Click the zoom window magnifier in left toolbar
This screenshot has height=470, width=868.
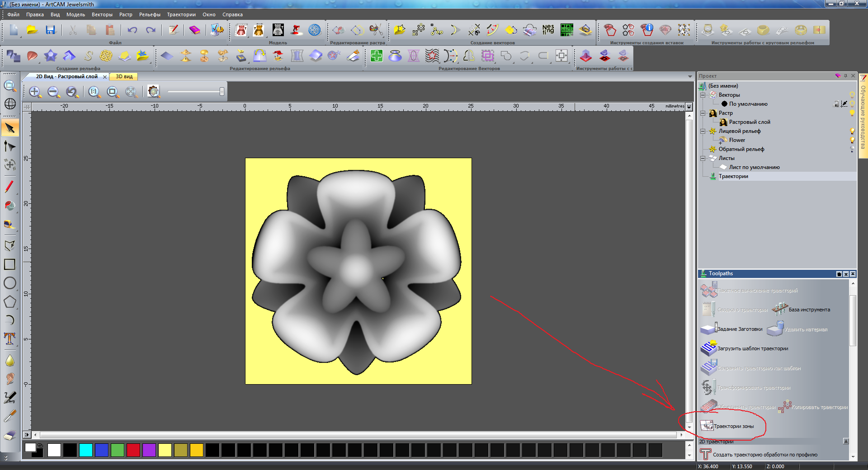[x=10, y=85]
